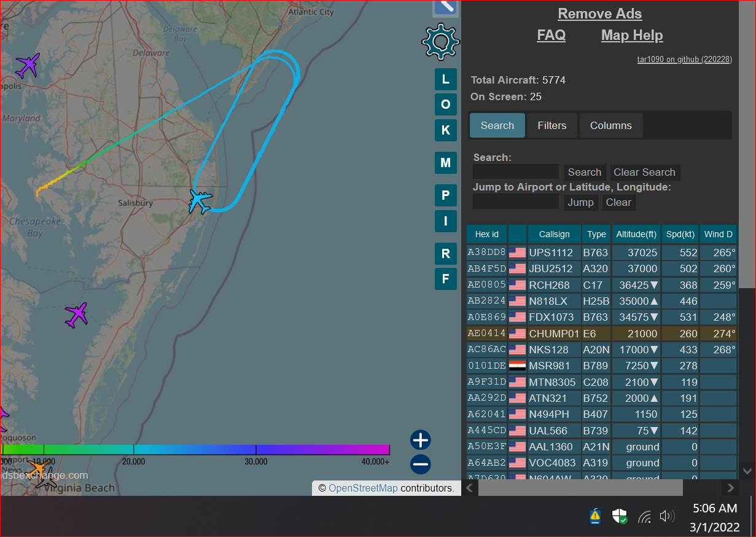Select the VOC4083 row
This screenshot has width=756, height=537.
pos(602,463)
